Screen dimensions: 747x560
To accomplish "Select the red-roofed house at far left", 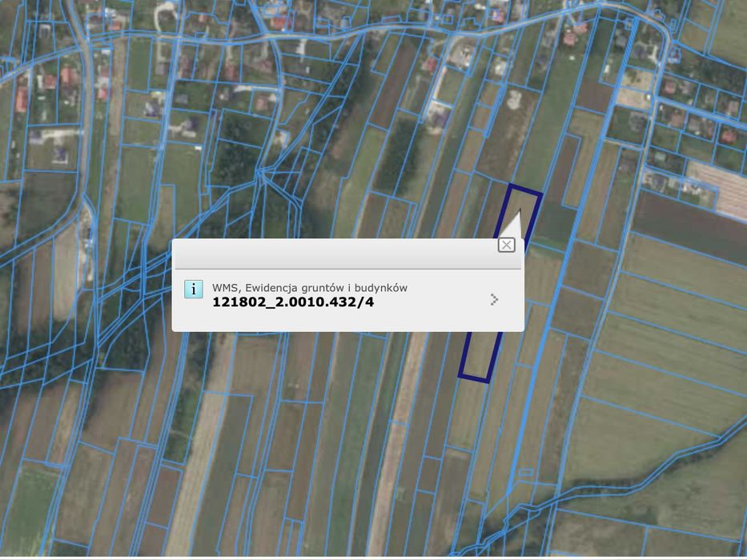I will 22,99.
